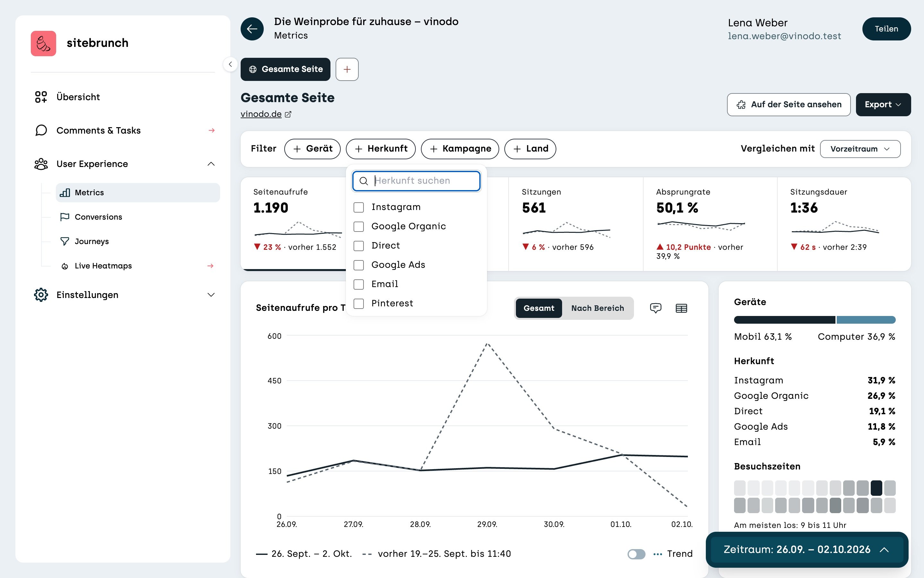Collapse the sidebar with the chevron handle
The image size is (924, 578).
coord(230,64)
